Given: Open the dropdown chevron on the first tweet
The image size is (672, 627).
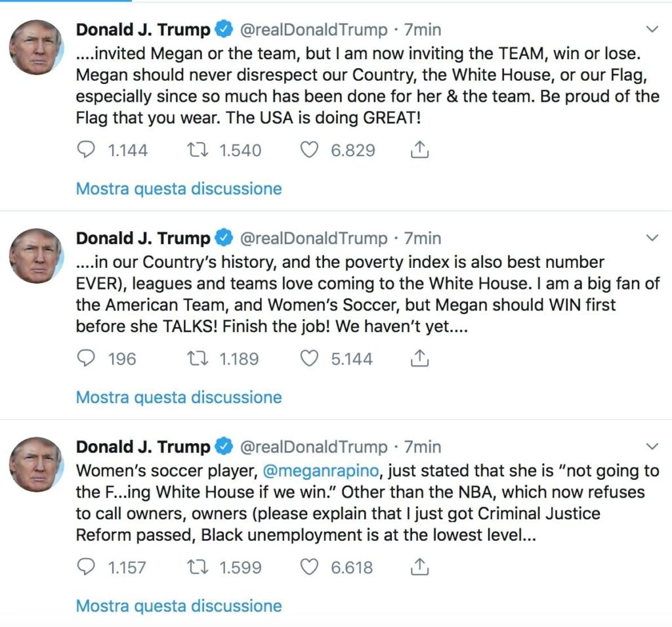Looking at the screenshot, I should click(652, 29).
